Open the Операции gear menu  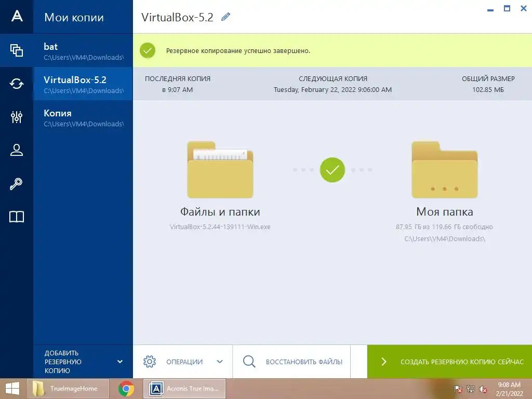[150, 362]
